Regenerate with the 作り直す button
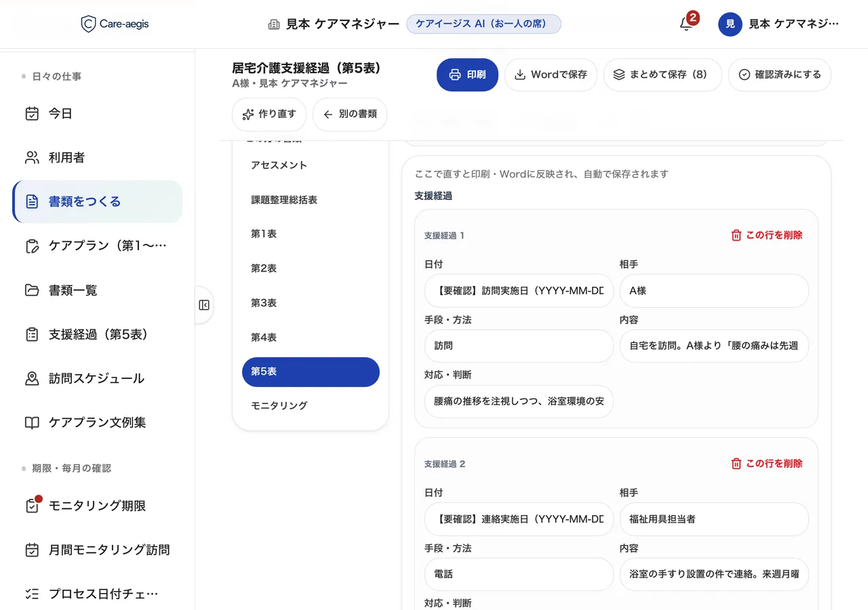The image size is (868, 610). point(269,115)
